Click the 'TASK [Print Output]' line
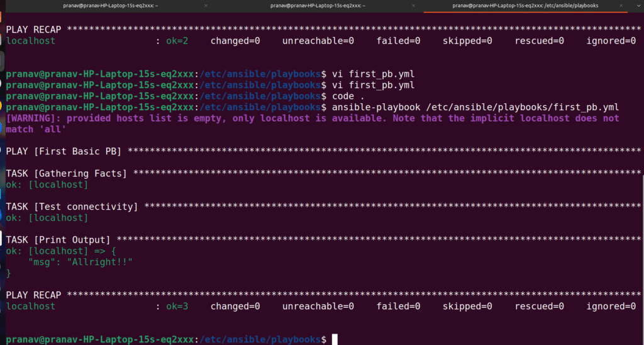This screenshot has height=345, width=644. pos(58,240)
